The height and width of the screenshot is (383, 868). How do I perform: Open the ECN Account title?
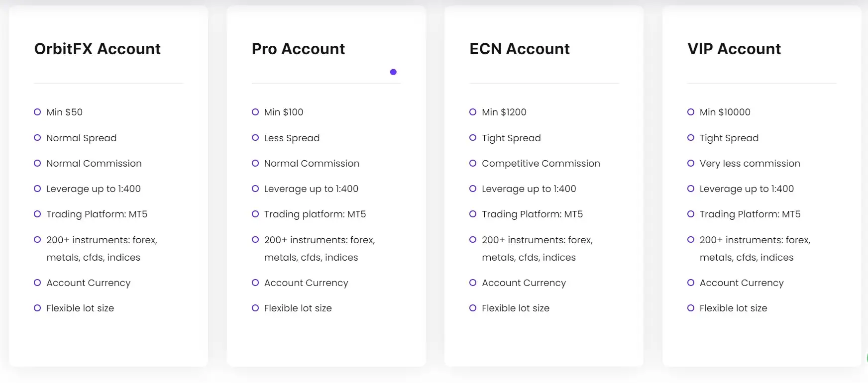(x=520, y=49)
